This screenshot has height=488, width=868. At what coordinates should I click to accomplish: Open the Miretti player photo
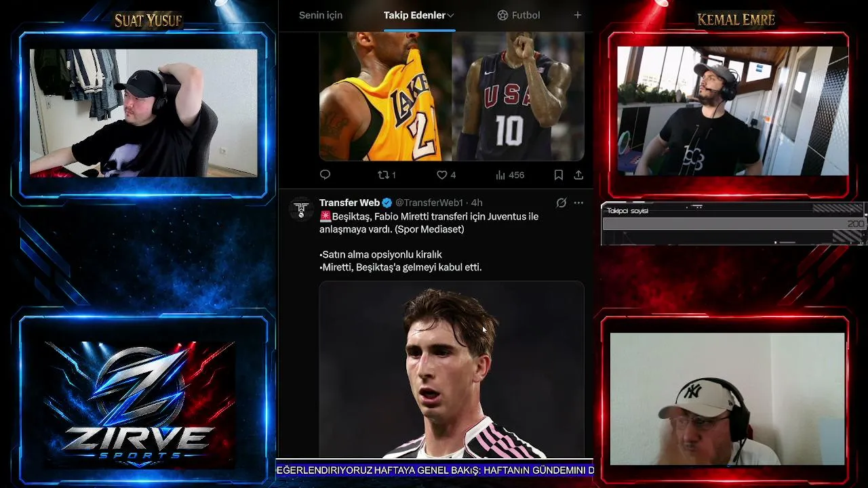tap(452, 370)
